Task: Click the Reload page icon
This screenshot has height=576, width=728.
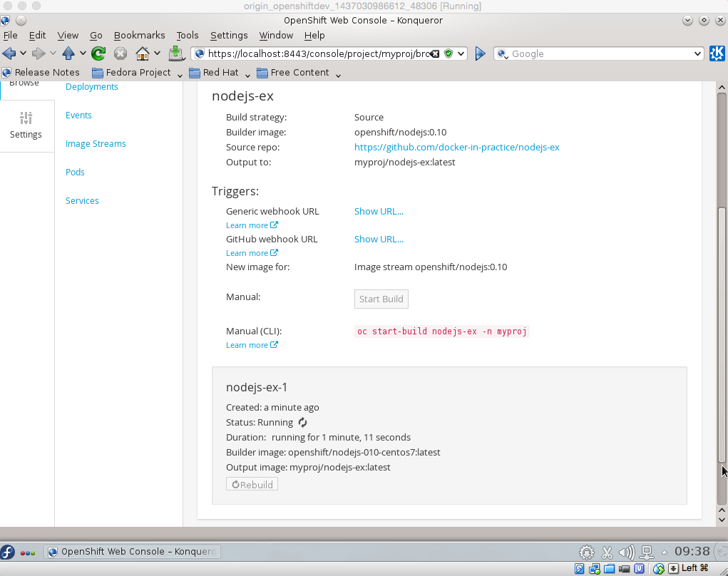Action: tap(98, 53)
